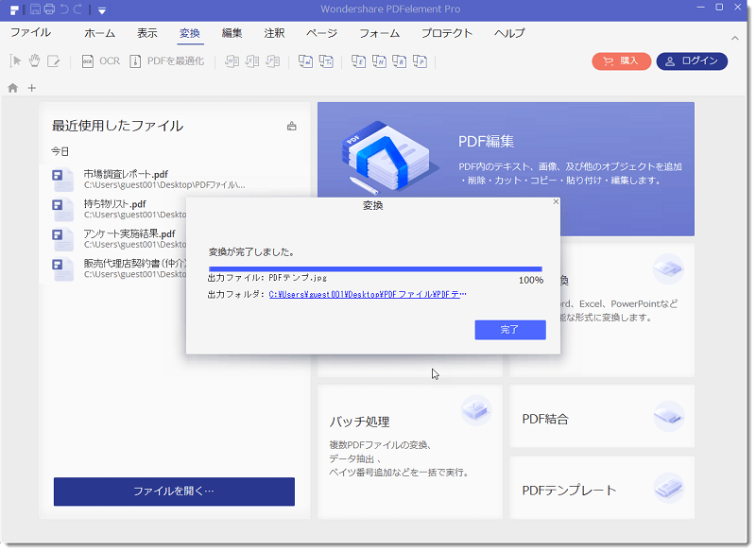Image resolution: width=756 pixels, height=552 pixels.
Task: Open recent file 販売代理店契約書
Action: pyautogui.click(x=117, y=268)
